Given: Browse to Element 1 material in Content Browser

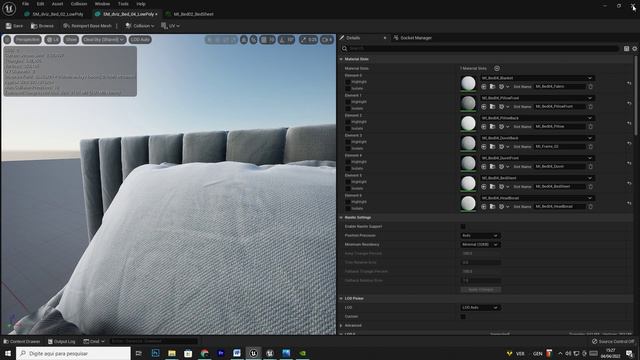Looking at the screenshot, I should pos(492,107).
